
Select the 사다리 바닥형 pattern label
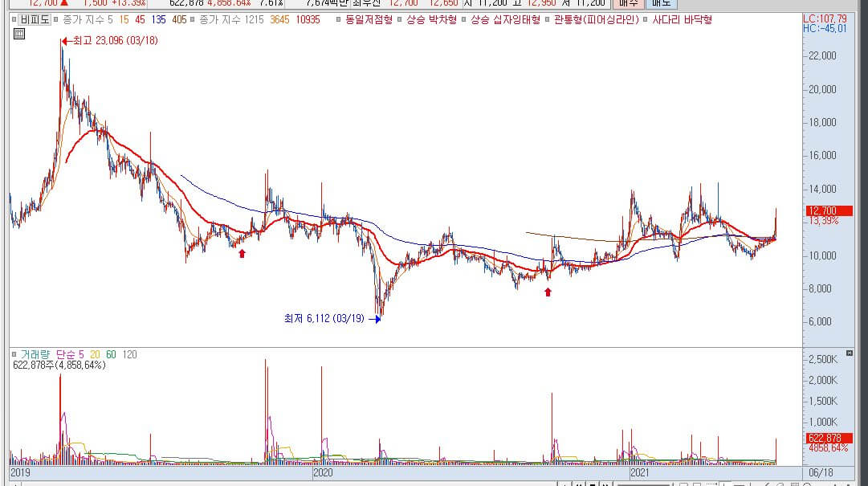point(682,20)
